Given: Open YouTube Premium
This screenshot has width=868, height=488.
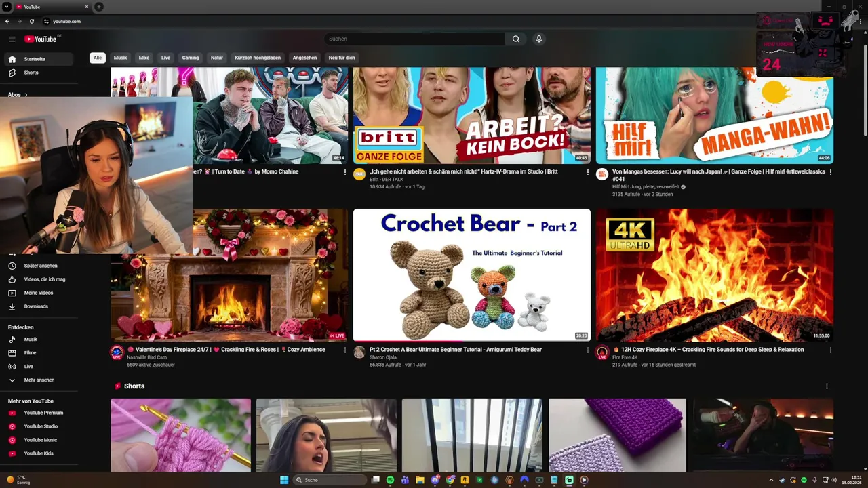Looking at the screenshot, I should 38,413.
